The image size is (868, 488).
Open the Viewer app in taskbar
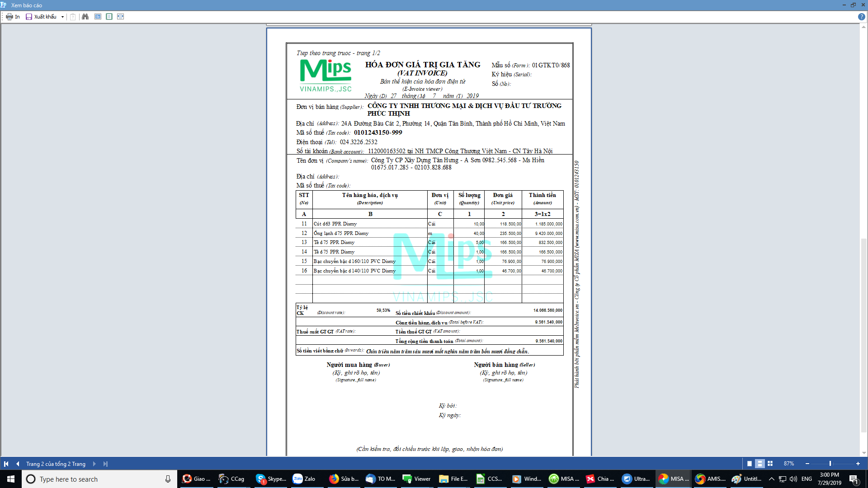click(417, 479)
